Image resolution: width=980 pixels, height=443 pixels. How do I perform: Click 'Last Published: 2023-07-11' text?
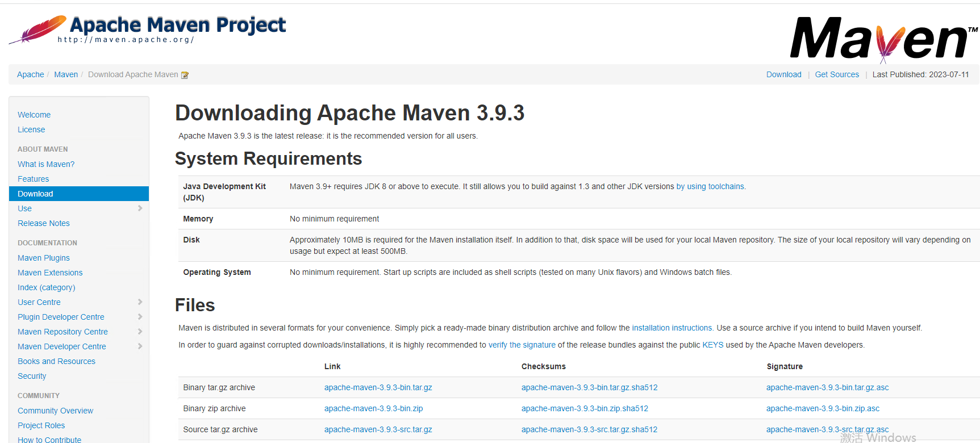(x=921, y=74)
